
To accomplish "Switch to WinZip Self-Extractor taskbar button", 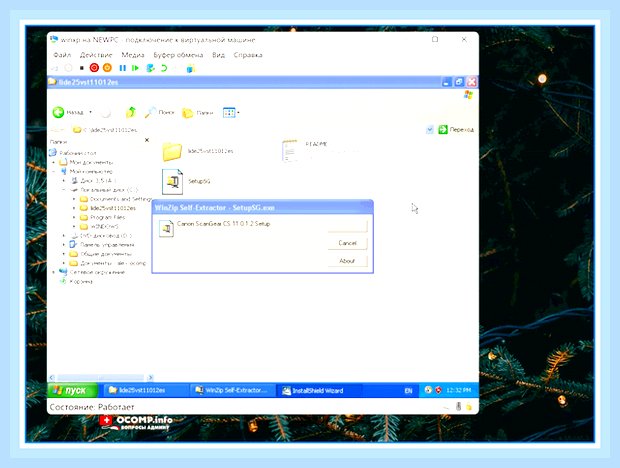I will tap(232, 391).
